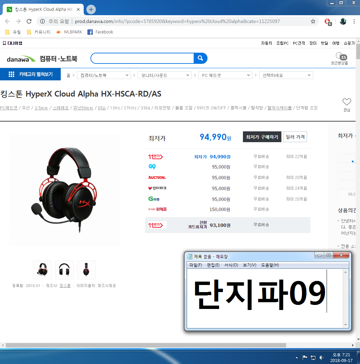Open the Facebook bookmark

click(x=100, y=32)
